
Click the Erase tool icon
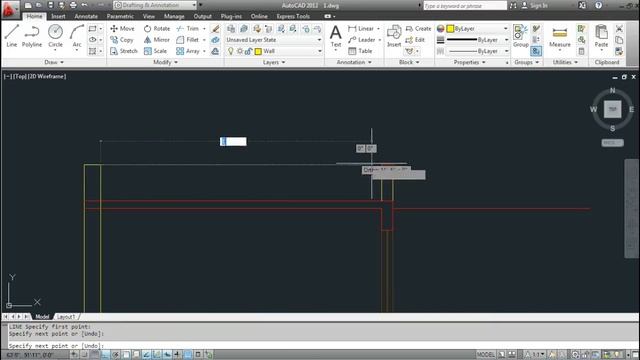coord(216,29)
